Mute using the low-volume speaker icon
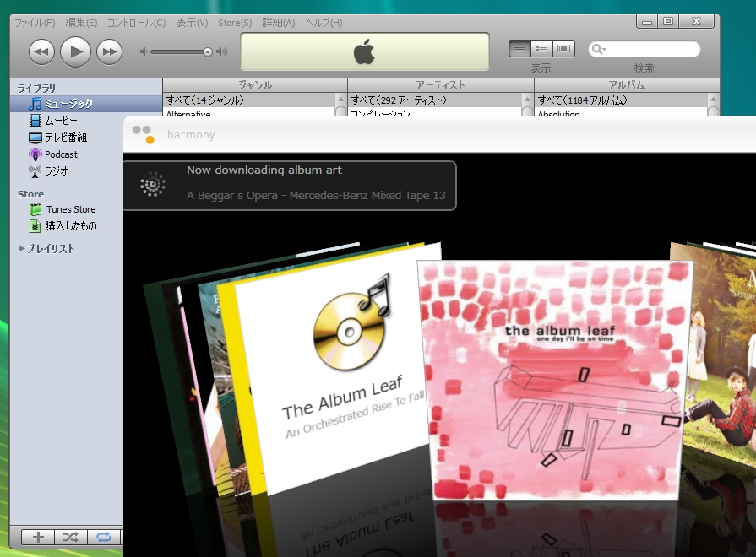The height and width of the screenshot is (557, 756). tap(144, 51)
